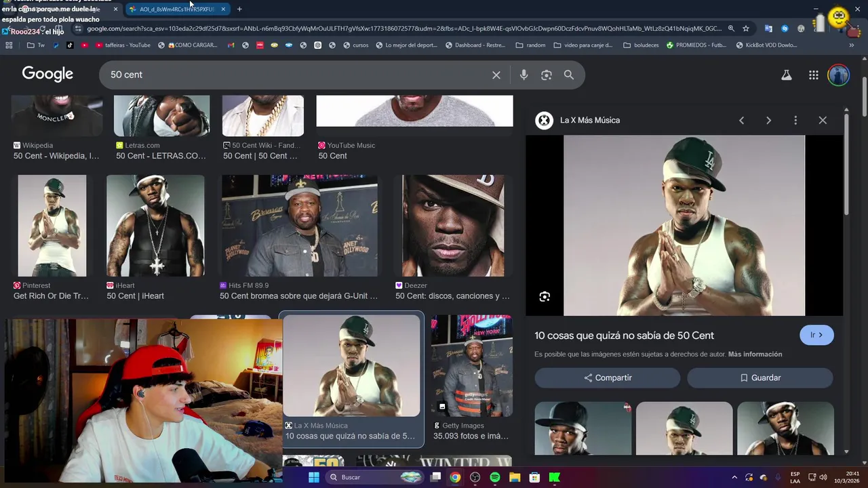Open the Más información link
The image size is (868, 488).
tap(755, 354)
